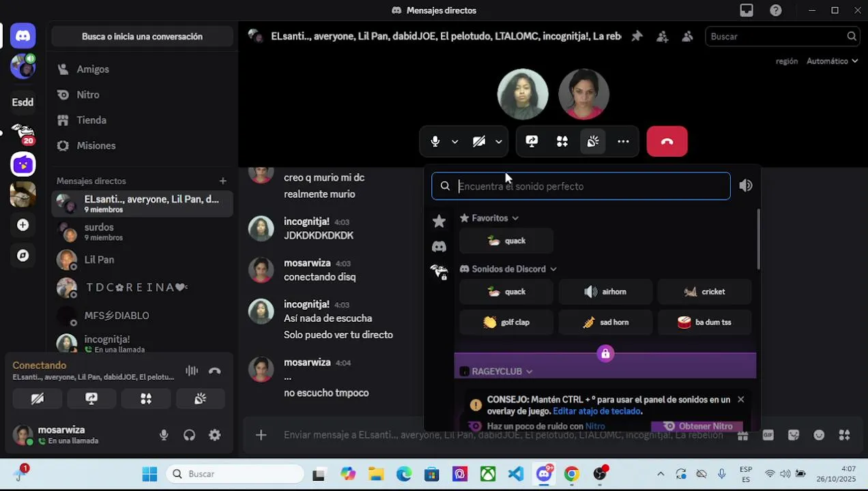Open Tienda menu item
The width and height of the screenshot is (868, 491).
point(142,120)
